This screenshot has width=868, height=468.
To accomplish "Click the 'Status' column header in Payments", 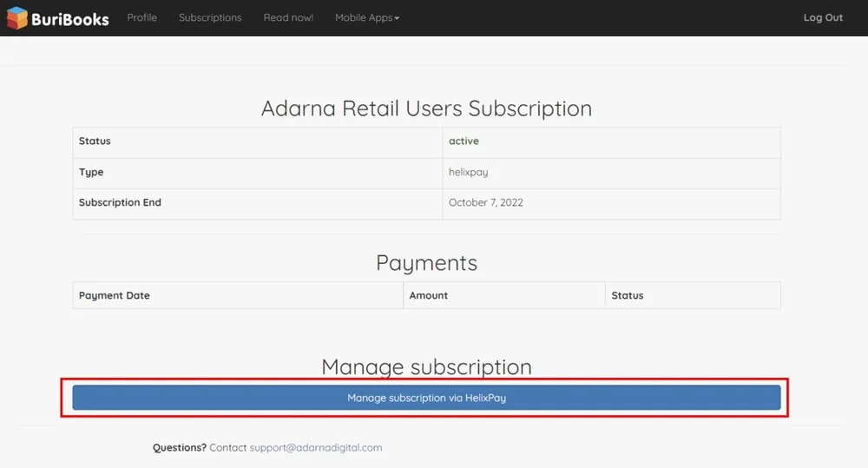I will coord(628,296).
